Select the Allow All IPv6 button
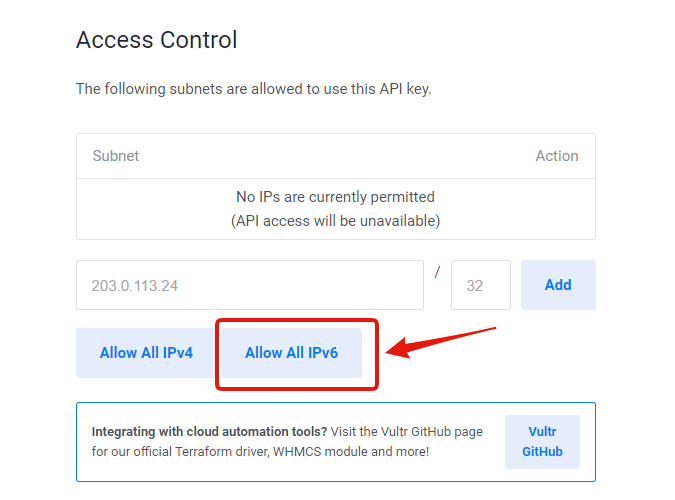This screenshot has height=500, width=675. [x=291, y=353]
